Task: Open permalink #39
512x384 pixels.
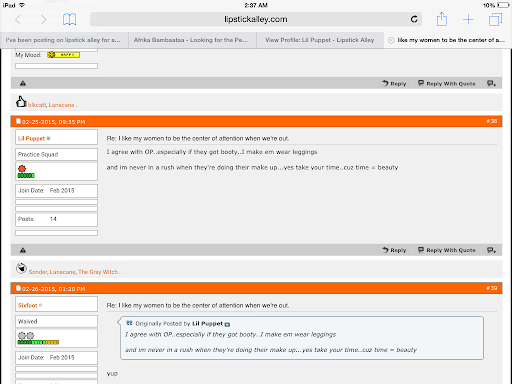Action: pyautogui.click(x=492, y=288)
